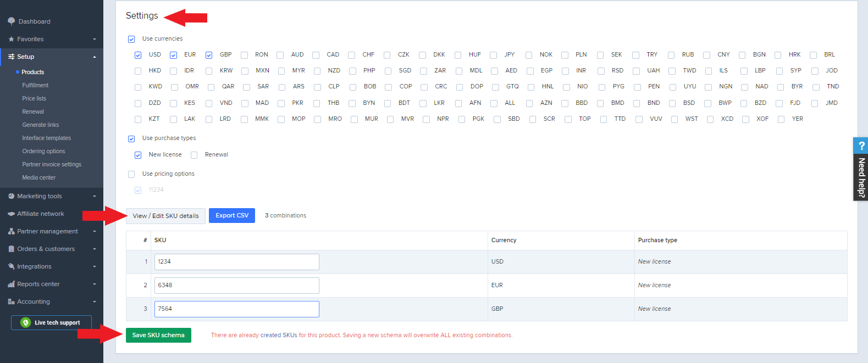Open the Need help? side tab
The width and height of the screenshot is (868, 363).
(861, 169)
